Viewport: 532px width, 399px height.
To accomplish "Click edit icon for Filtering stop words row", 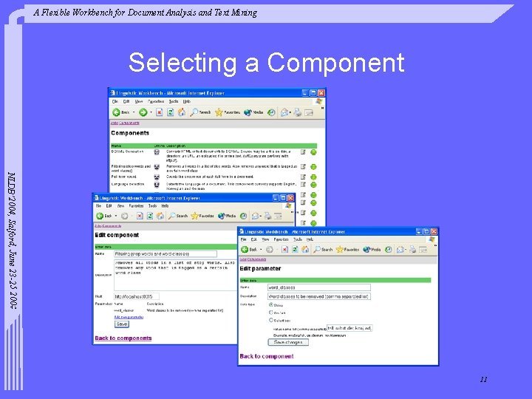I will click(x=303, y=166).
